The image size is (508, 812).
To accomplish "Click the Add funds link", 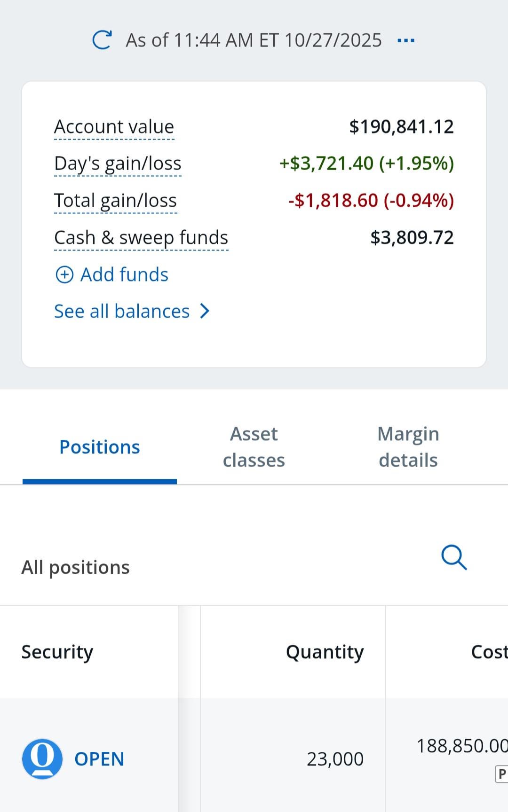I will [124, 274].
